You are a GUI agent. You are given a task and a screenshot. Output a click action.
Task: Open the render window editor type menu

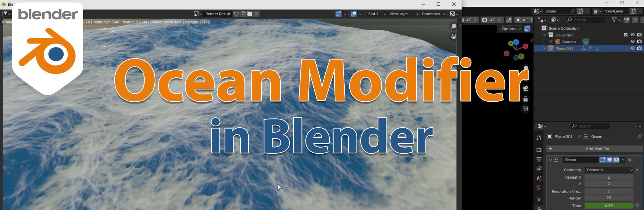click(x=6, y=14)
